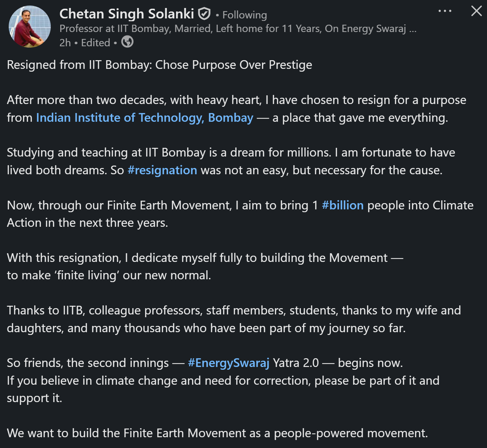The width and height of the screenshot is (487, 448).
Task: Click the last line 'We want to build'
Action: (x=217, y=433)
